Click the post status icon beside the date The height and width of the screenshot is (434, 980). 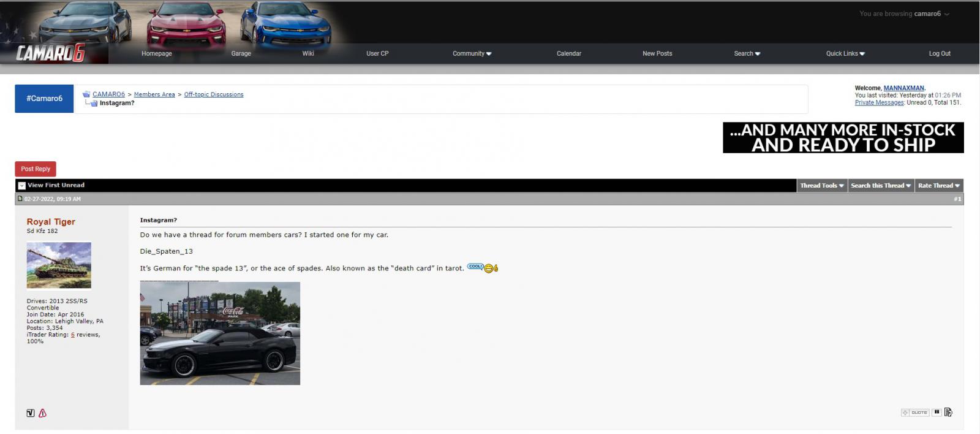tap(20, 199)
